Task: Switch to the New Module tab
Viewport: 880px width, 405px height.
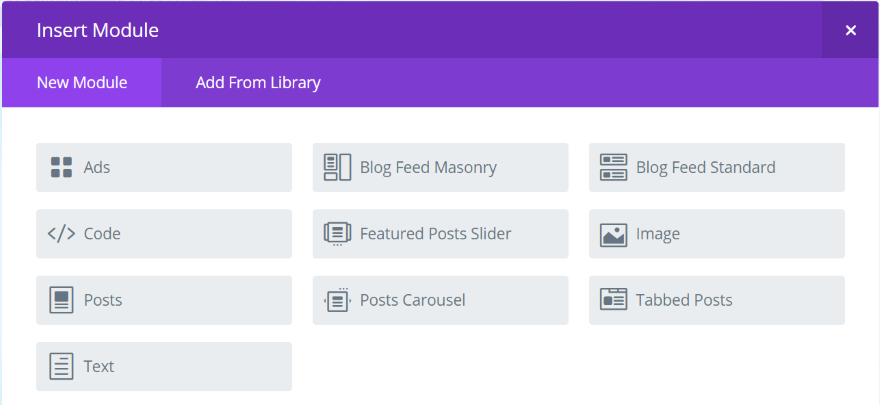Action: 82,83
